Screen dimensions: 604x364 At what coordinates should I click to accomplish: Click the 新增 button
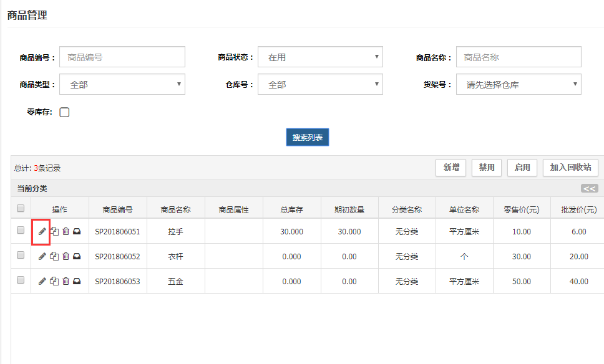click(451, 168)
